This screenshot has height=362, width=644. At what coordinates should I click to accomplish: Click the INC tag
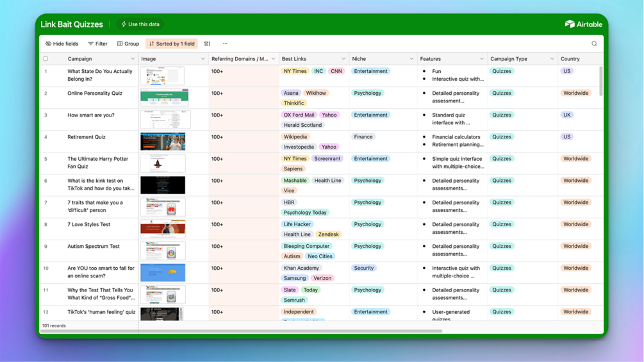[318, 71]
